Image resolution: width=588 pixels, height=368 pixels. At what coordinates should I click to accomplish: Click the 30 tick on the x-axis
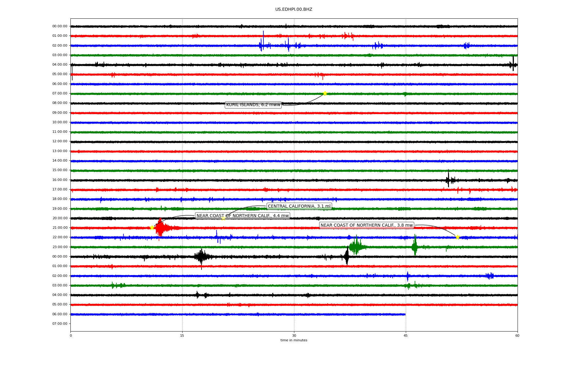(294, 335)
